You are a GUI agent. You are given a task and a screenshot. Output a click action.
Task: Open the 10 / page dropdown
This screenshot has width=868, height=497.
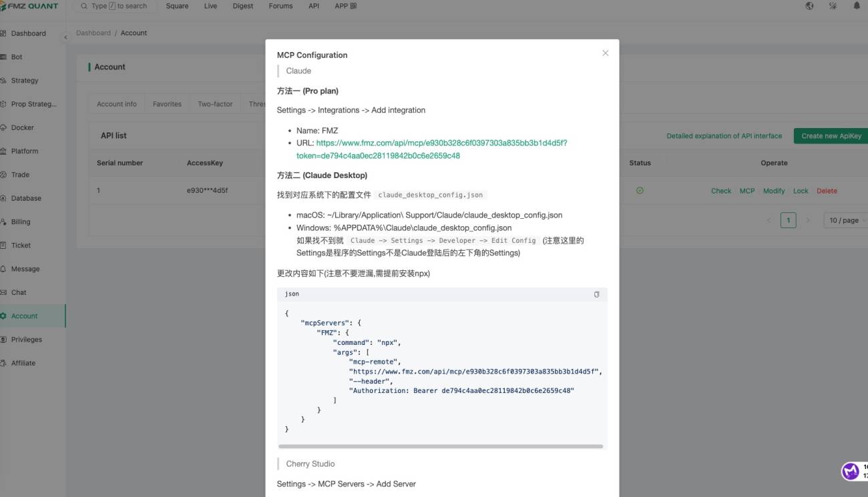click(x=847, y=220)
